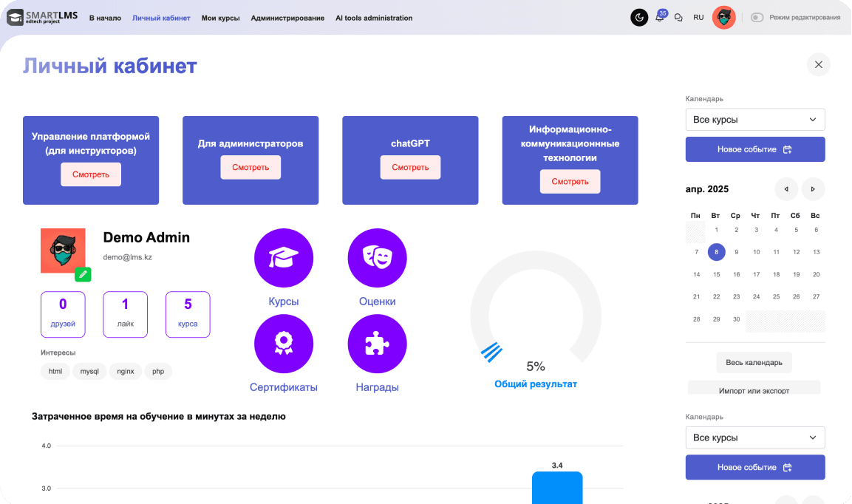Edit profile picture using the green pencil icon
Screen dimensions: 852x504
pyautogui.click(x=83, y=274)
